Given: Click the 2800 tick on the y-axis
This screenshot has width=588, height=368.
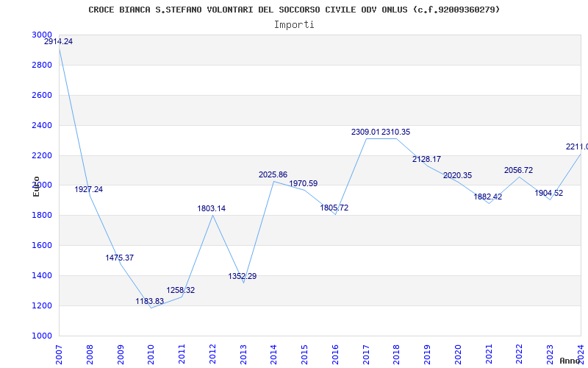Looking at the screenshot, I should click(42, 66).
